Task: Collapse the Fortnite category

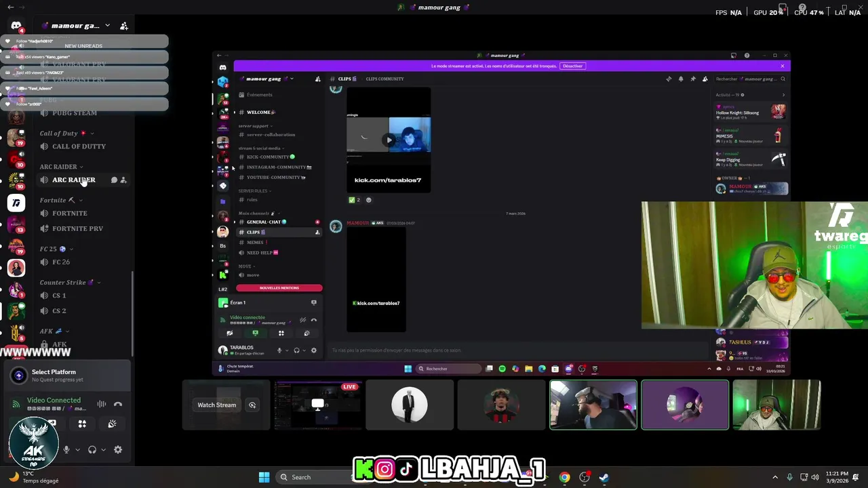Action: 61,201
